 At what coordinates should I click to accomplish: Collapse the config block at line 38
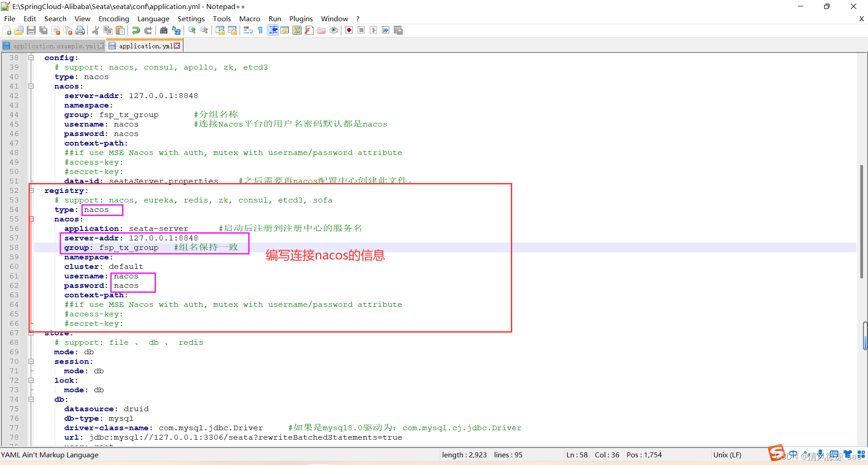(31, 57)
